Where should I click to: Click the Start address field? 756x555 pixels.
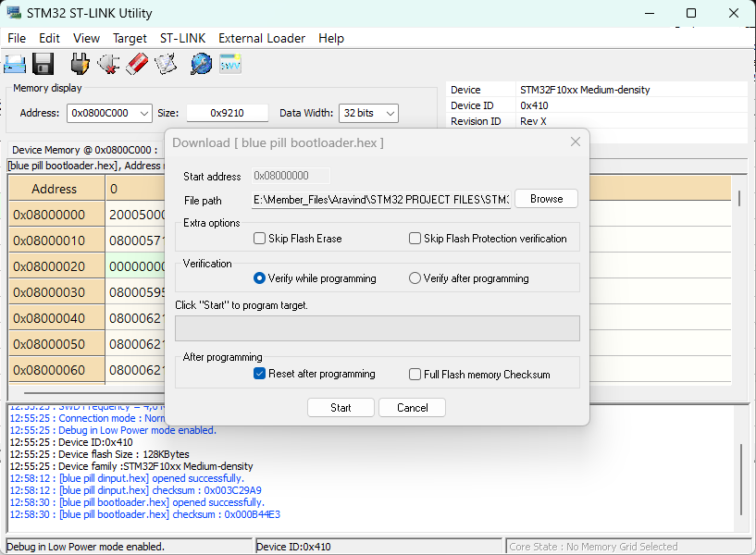pyautogui.click(x=291, y=176)
